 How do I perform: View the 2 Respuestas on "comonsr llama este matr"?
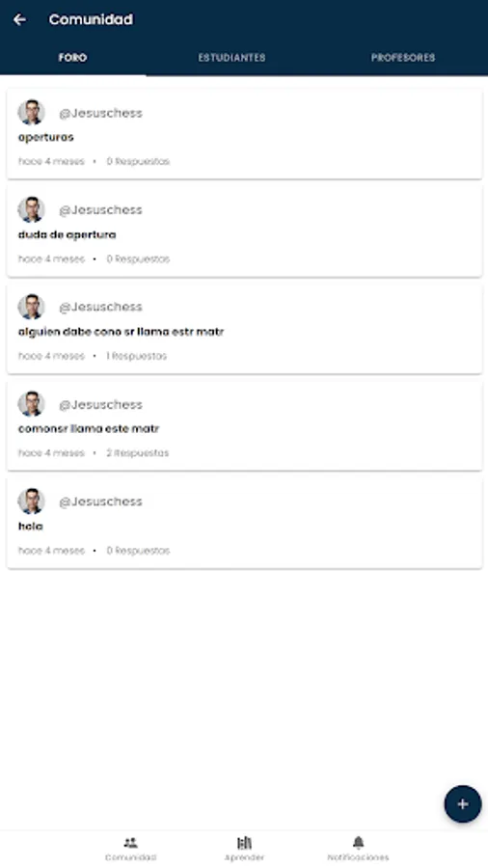pos(138,453)
